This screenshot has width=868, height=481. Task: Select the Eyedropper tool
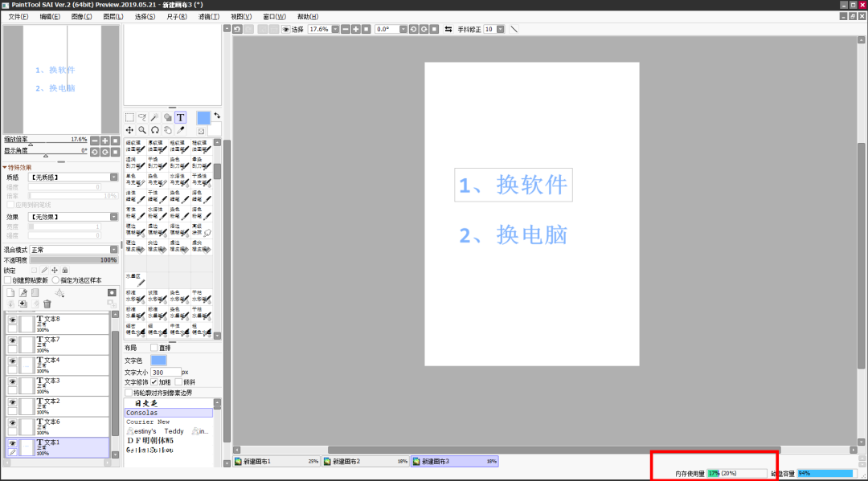pyautogui.click(x=181, y=129)
